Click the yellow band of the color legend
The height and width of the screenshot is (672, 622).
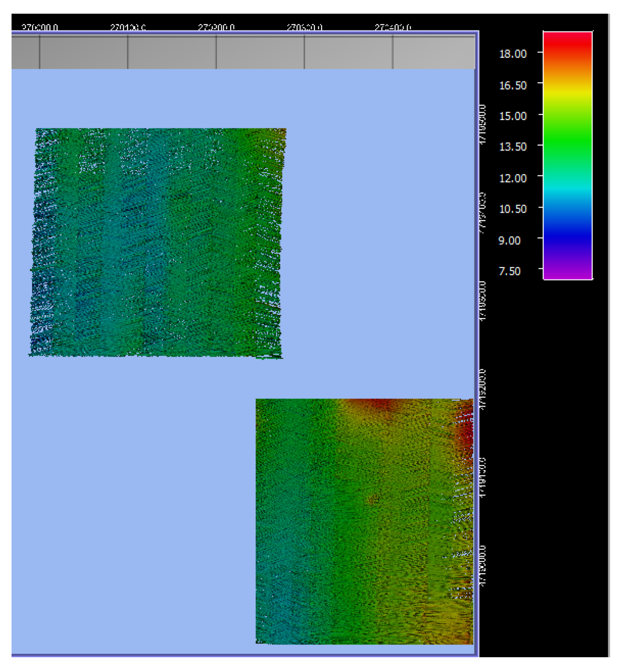pos(567,92)
